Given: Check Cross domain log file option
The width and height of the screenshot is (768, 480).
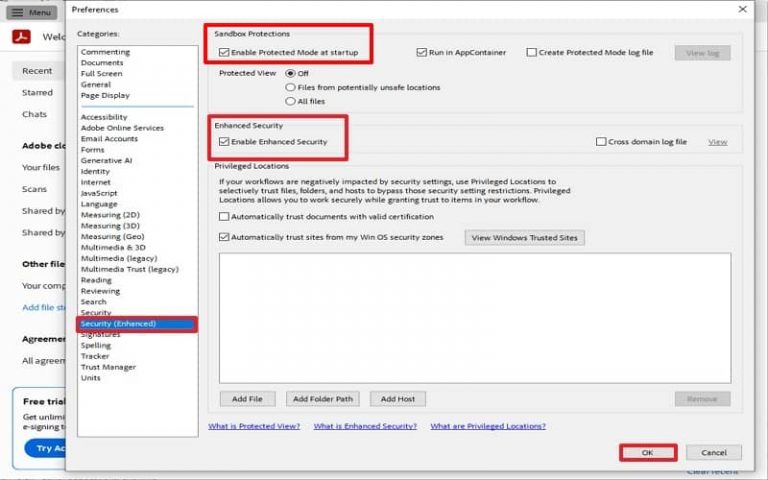Looking at the screenshot, I should (x=600, y=142).
